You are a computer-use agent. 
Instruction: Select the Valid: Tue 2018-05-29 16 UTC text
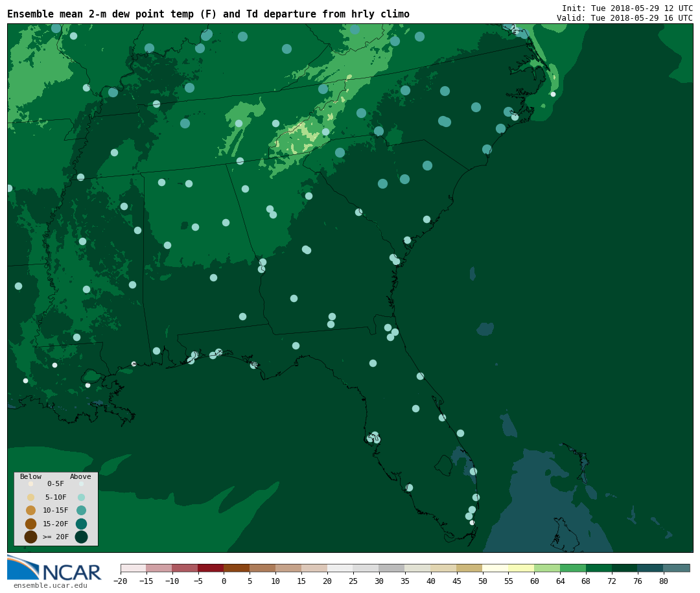point(625,18)
